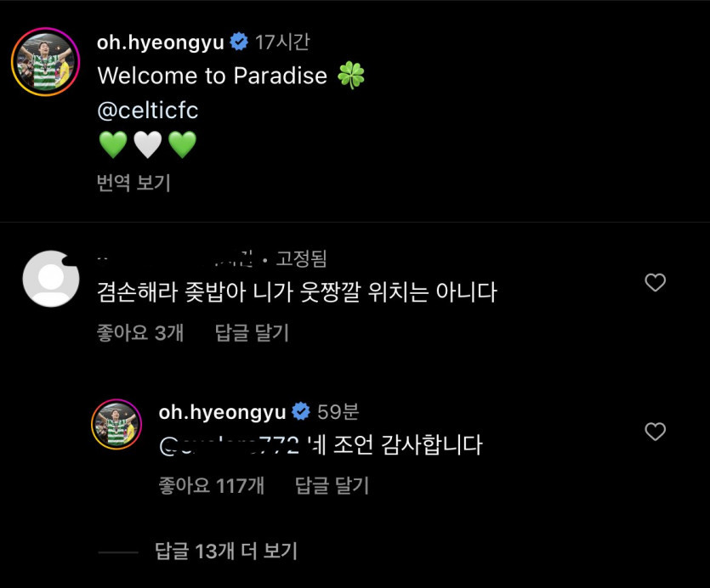Tap the heart on oh.hyeongyu's reply
710x588 pixels.
pyautogui.click(x=655, y=432)
